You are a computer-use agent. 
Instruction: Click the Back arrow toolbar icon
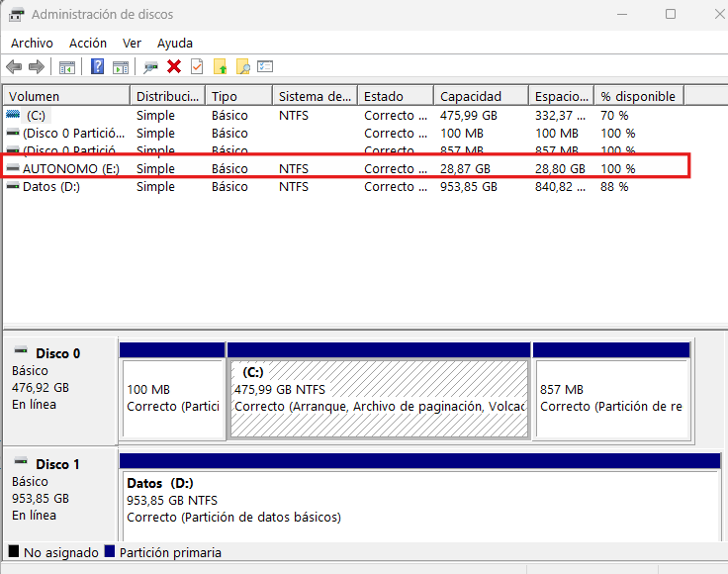click(x=14, y=67)
